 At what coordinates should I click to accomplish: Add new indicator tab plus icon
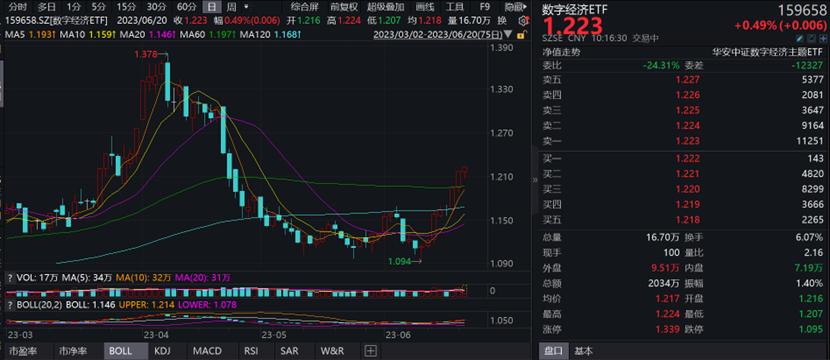[371, 350]
